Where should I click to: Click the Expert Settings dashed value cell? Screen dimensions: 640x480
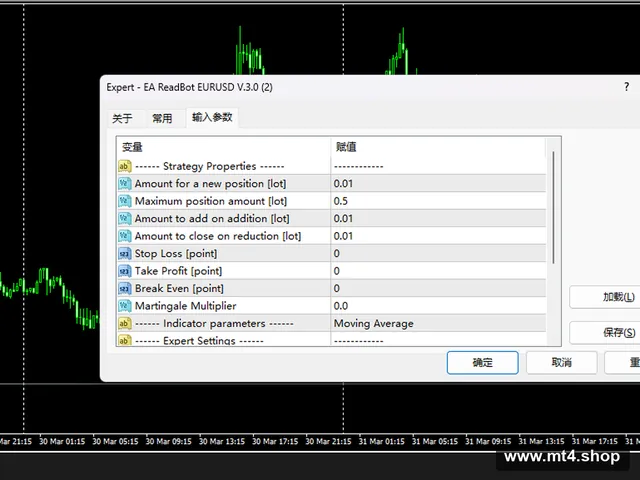438,340
